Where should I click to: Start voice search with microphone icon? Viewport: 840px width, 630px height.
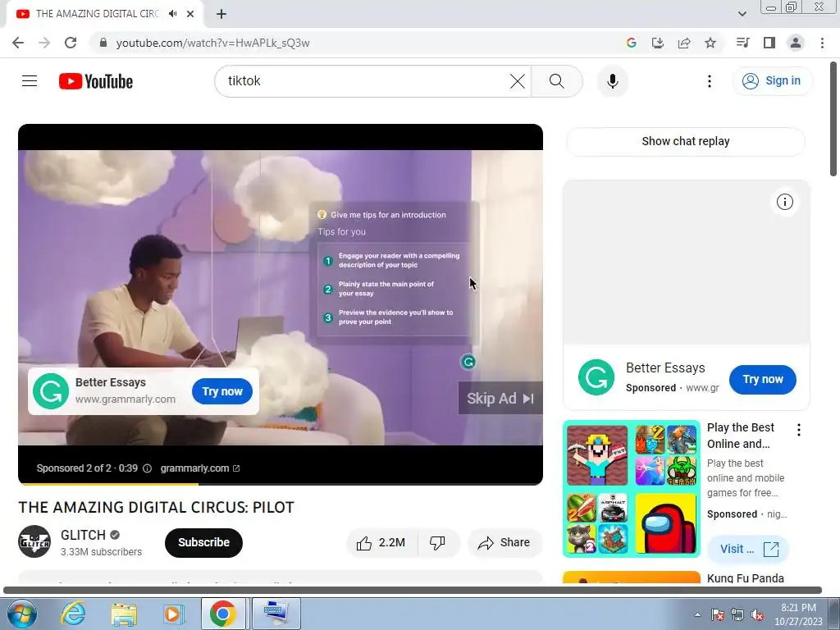(612, 81)
